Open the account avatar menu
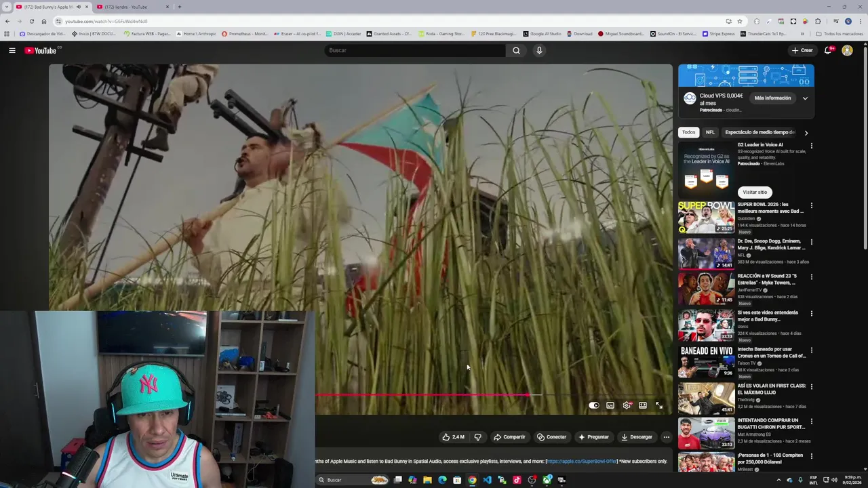868x488 pixels. tap(847, 50)
